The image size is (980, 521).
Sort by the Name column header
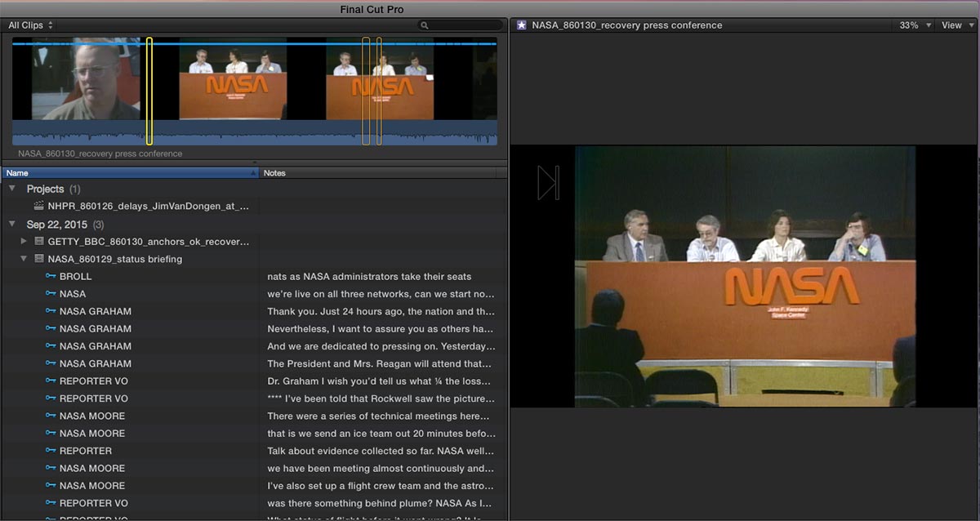(130, 173)
